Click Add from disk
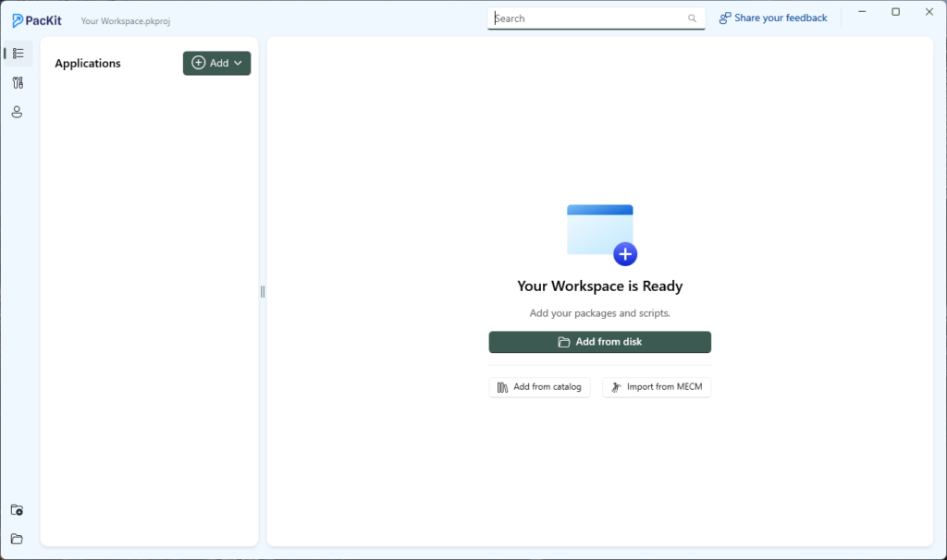The width and height of the screenshot is (947, 560). click(599, 342)
